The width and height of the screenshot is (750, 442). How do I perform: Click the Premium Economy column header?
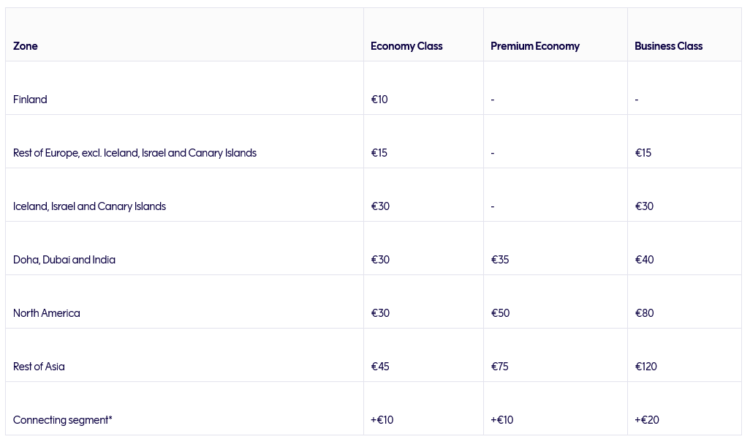535,46
